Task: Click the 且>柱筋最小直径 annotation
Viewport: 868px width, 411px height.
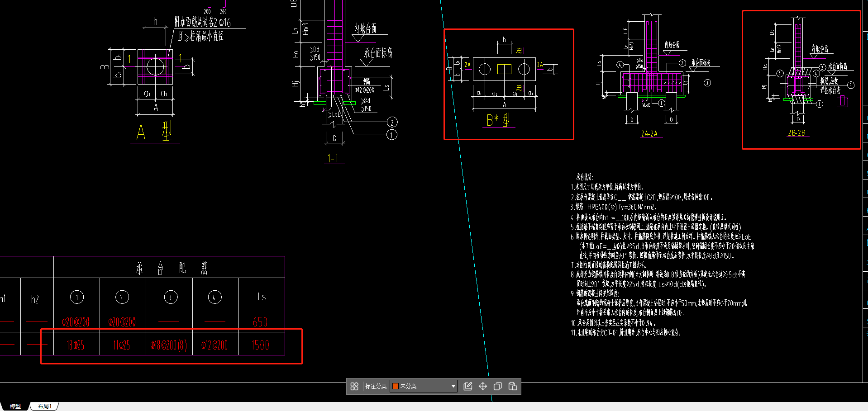Action: point(201,36)
